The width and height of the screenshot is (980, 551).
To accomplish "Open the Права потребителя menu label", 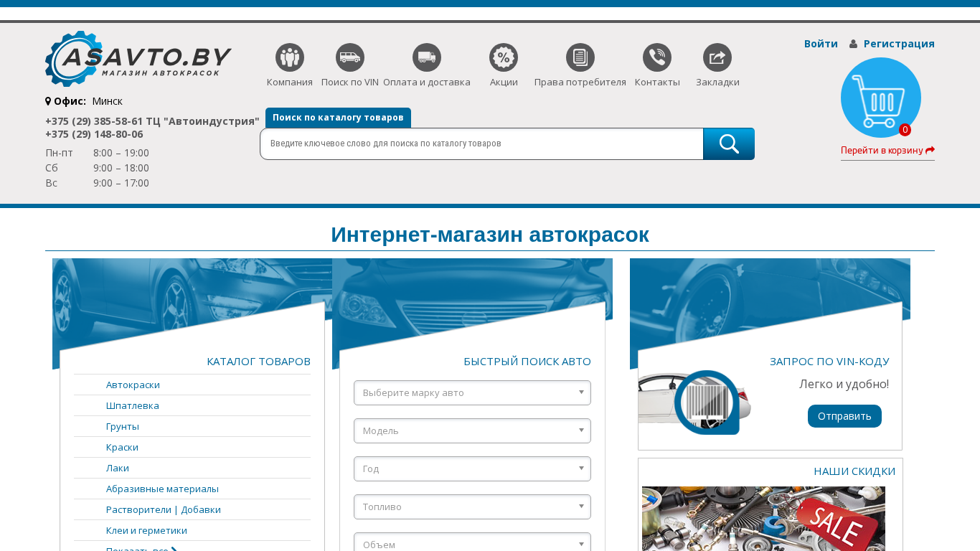I will click(580, 82).
